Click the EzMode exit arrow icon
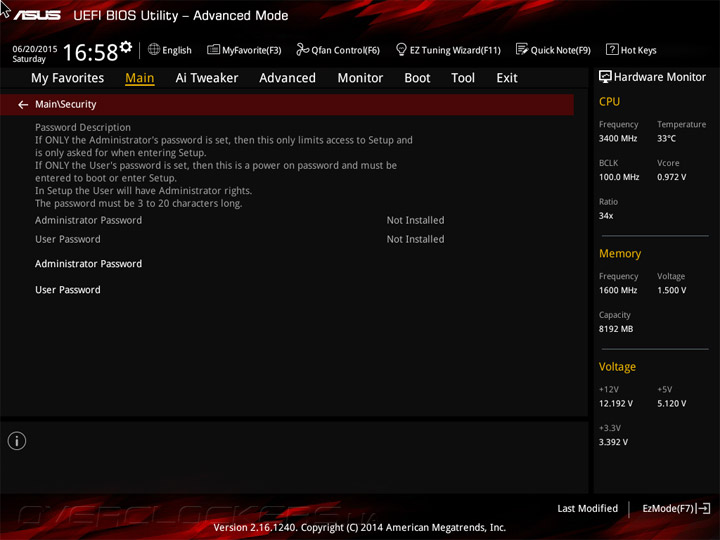This screenshot has width=720, height=540. 703,508
